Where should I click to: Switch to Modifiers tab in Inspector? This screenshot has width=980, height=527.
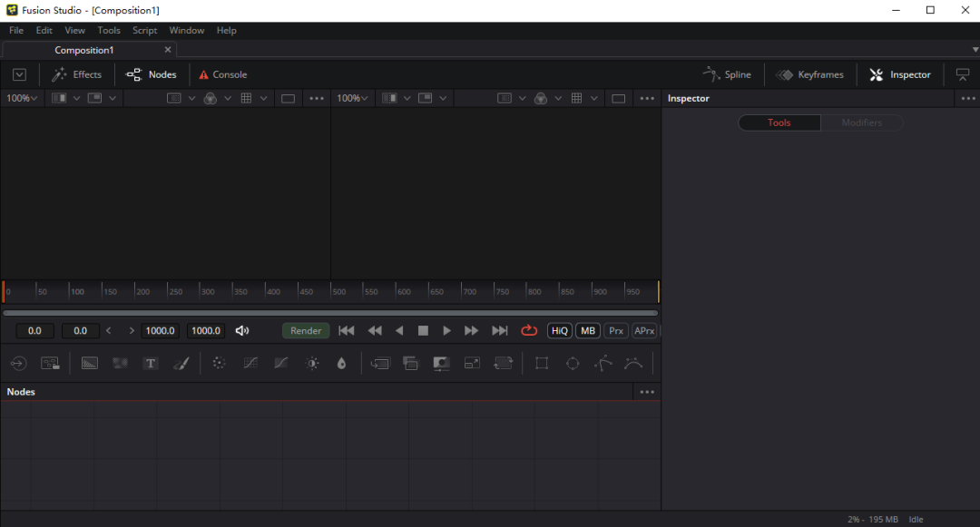coord(861,122)
